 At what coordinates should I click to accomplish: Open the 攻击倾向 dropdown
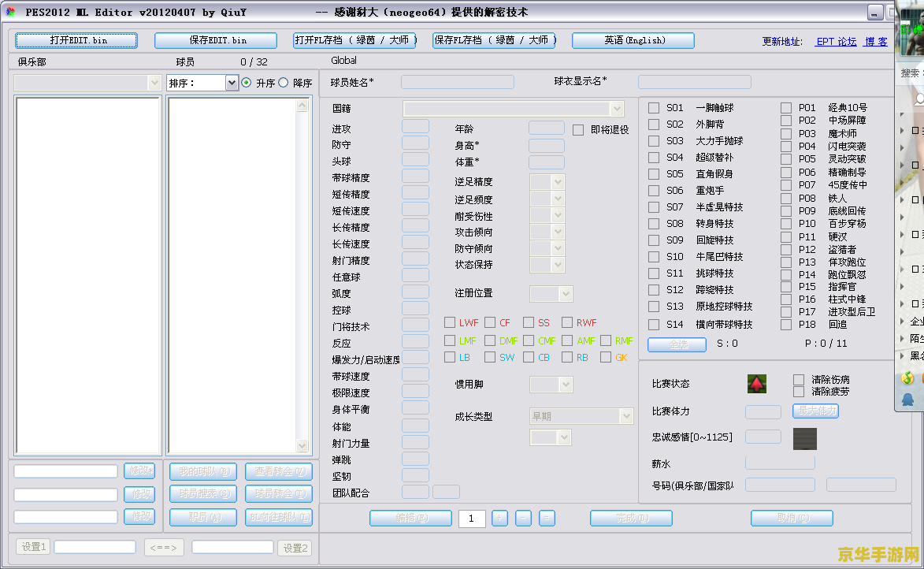[547, 232]
